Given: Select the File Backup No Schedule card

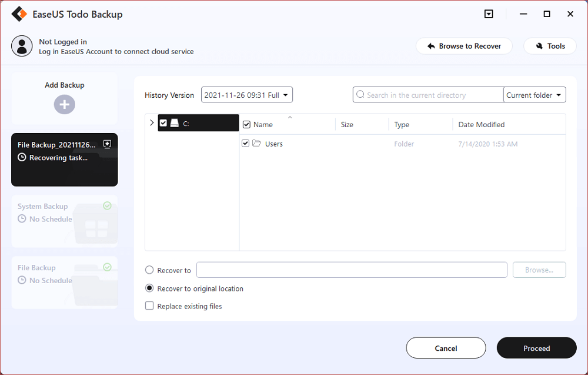Looking at the screenshot, I should 65,283.
